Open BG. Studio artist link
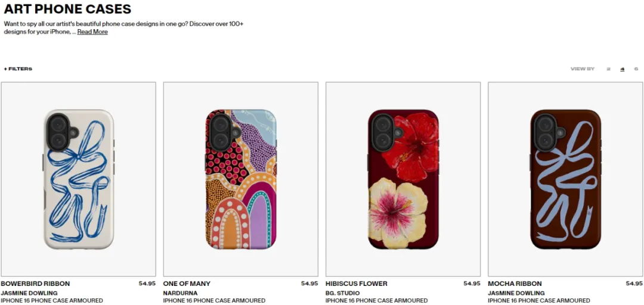This screenshot has width=644, height=305. (342, 293)
